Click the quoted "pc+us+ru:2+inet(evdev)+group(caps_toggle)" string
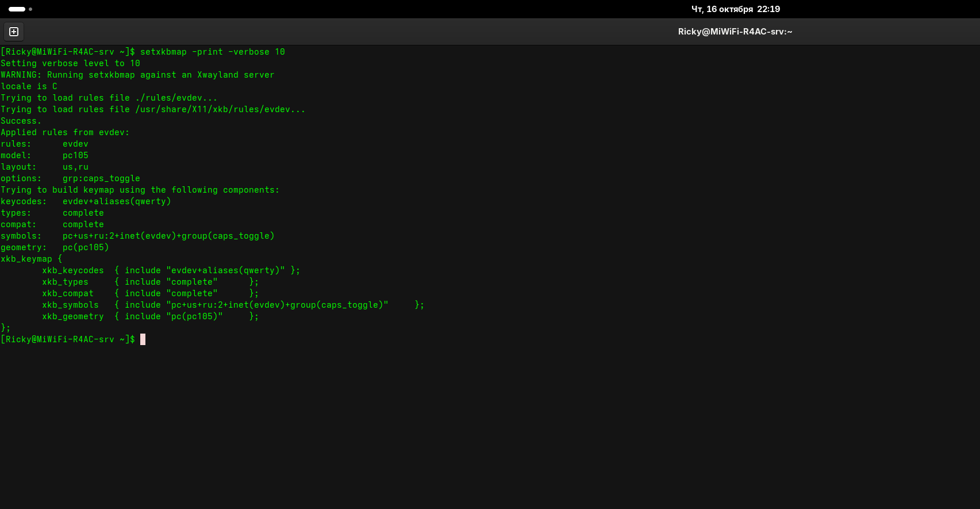Viewport: 980px width, 509px height. click(x=277, y=305)
